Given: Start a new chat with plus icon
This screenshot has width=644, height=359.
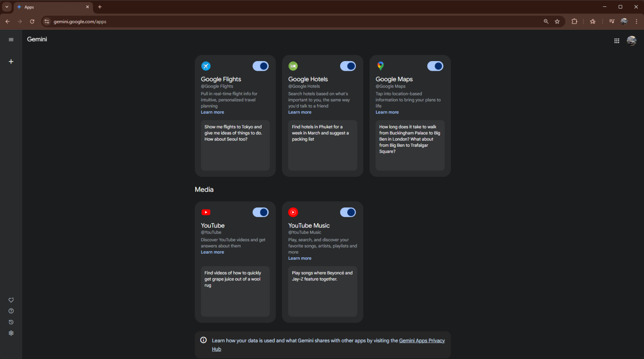Looking at the screenshot, I should 11,62.
